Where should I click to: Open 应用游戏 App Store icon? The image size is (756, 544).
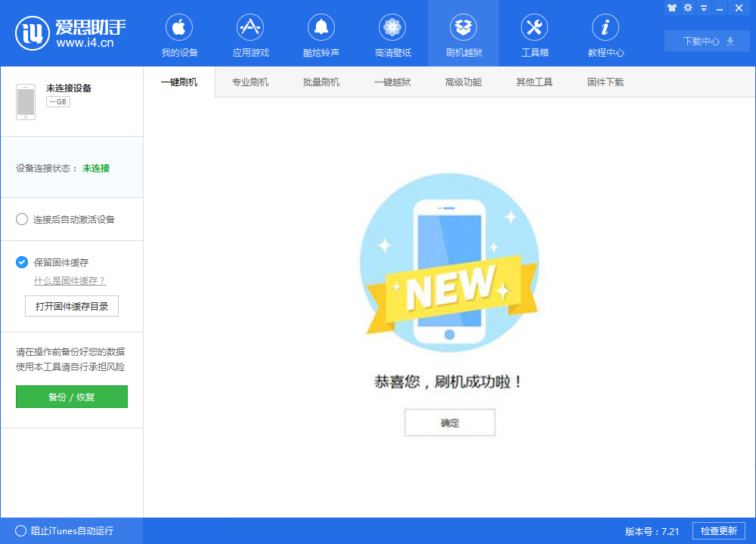(250, 29)
